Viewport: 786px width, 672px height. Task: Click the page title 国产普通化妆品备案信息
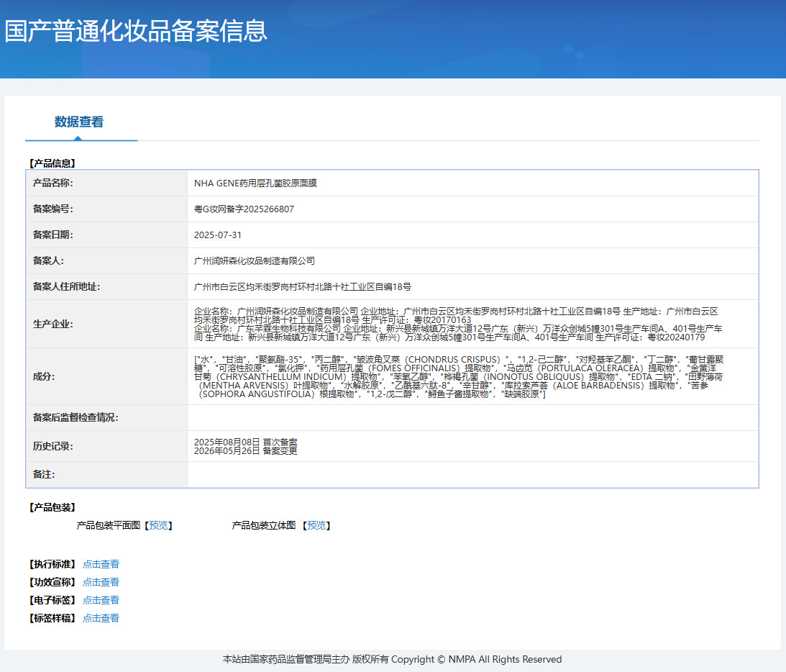(x=137, y=31)
